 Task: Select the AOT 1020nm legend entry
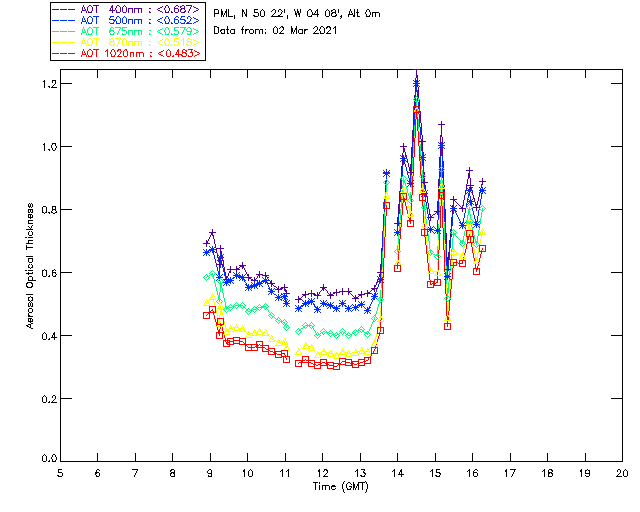127,53
